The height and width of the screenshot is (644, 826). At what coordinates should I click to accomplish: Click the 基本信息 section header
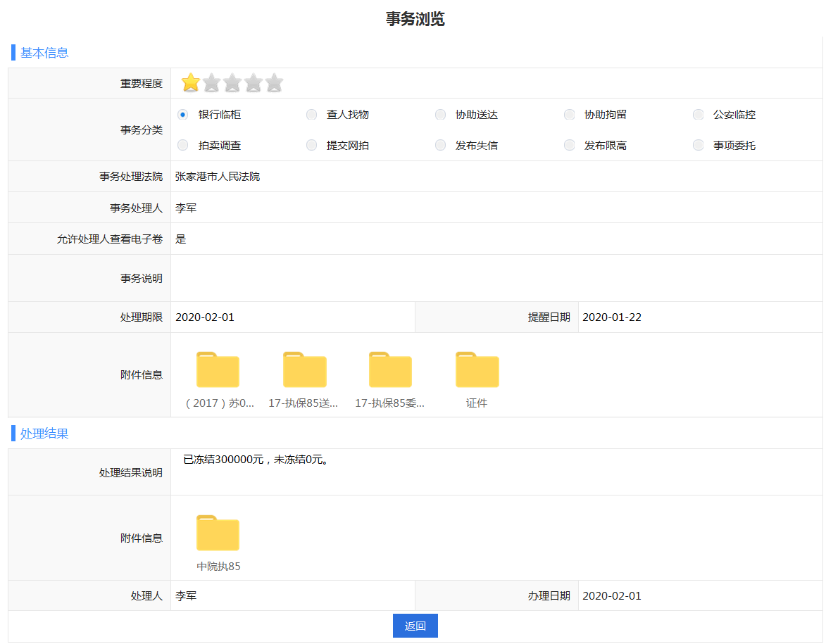point(44,53)
